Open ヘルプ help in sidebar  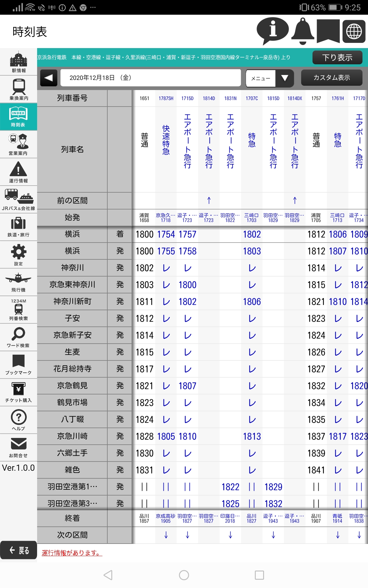point(18,420)
